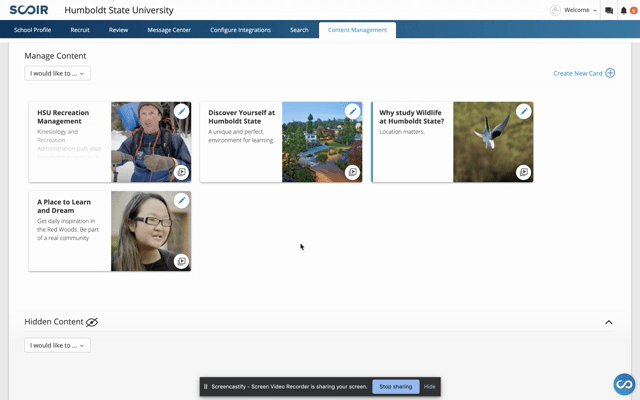This screenshot has height=400, width=640.
Task: Edit the Discover Yourself at Humboldt State card
Action: [x=352, y=111]
